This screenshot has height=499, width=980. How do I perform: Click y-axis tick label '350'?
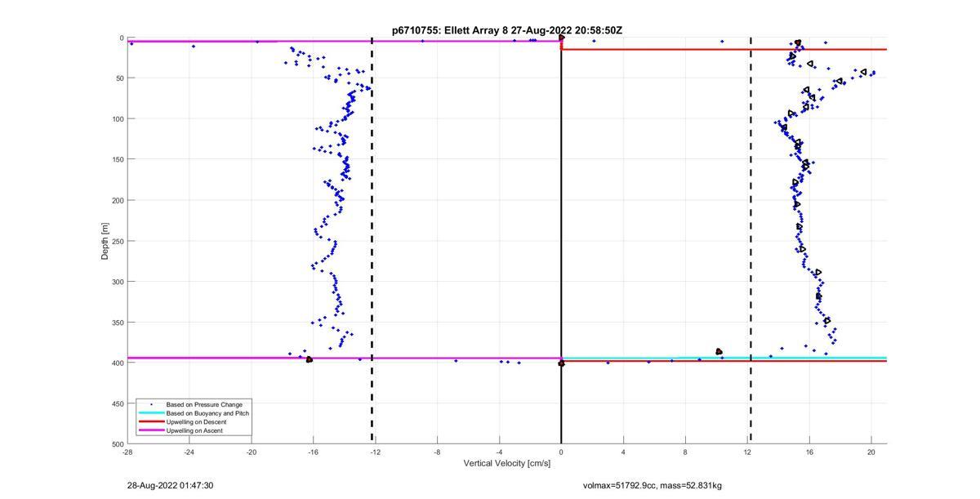[118, 323]
